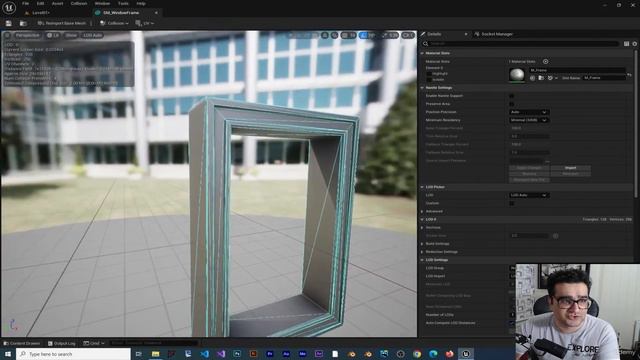Toggle the Preserve Area checkbox
The image size is (640, 360).
(x=511, y=104)
